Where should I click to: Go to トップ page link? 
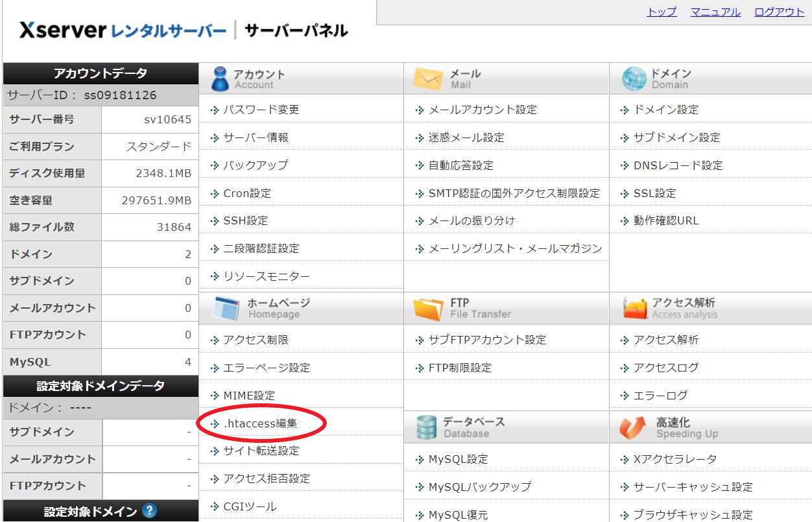(x=662, y=12)
